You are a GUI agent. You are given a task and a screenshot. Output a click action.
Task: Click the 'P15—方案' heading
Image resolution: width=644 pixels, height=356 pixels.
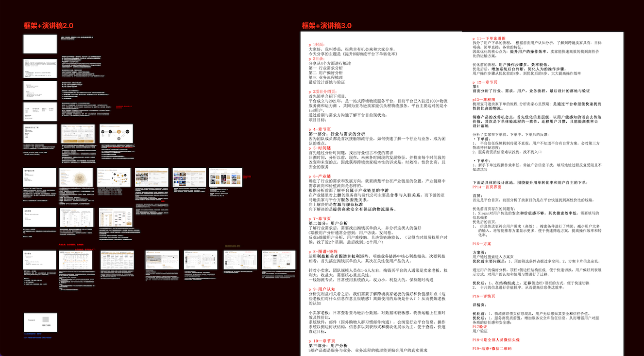[482, 244]
